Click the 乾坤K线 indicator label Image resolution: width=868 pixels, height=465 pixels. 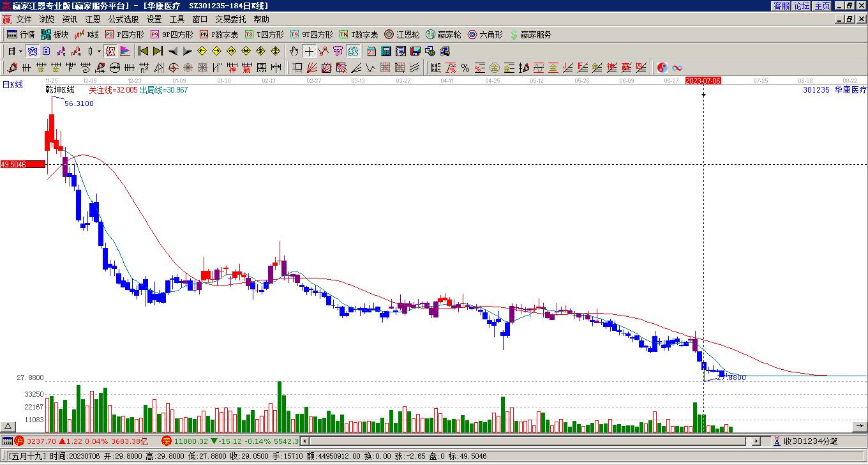coord(60,90)
